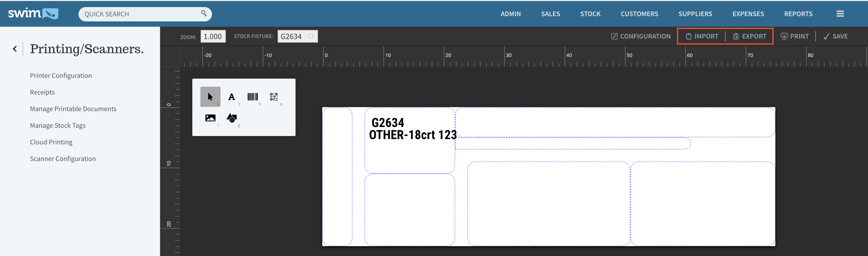Open the ADMIN menu

[x=511, y=14]
